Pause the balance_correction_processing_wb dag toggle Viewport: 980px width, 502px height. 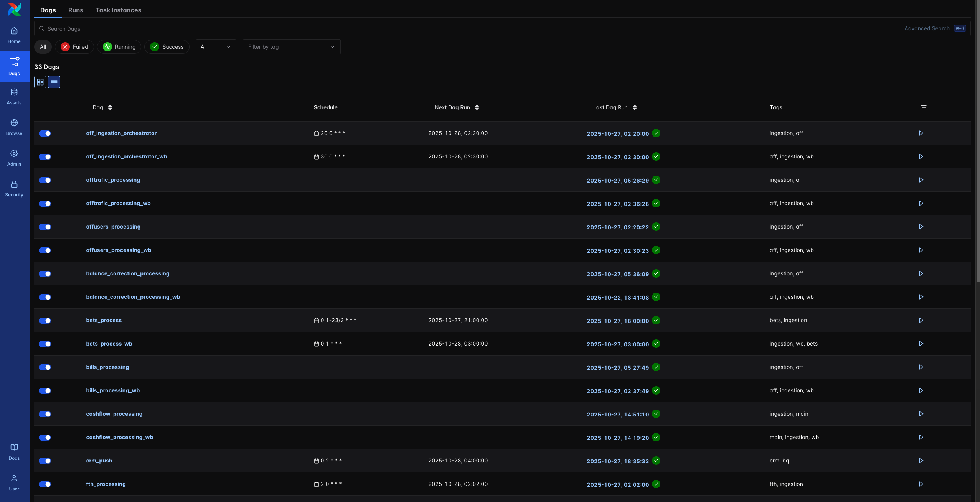coord(45,297)
